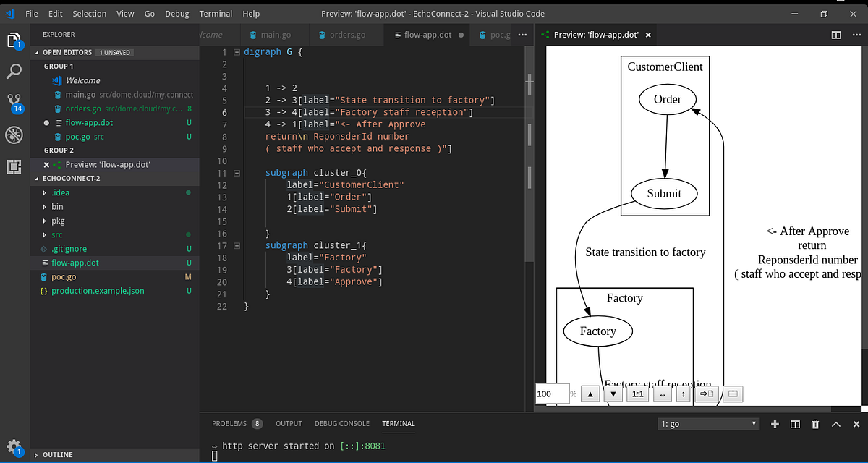Zoom in using the preview up-arrow button
Image resolution: width=868 pixels, height=463 pixels.
click(x=590, y=394)
